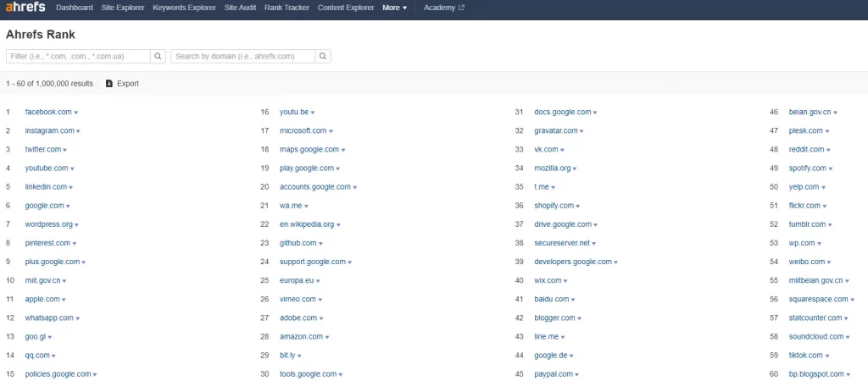The height and width of the screenshot is (392, 868).
Task: Open the pinterest.com link
Action: [47, 243]
